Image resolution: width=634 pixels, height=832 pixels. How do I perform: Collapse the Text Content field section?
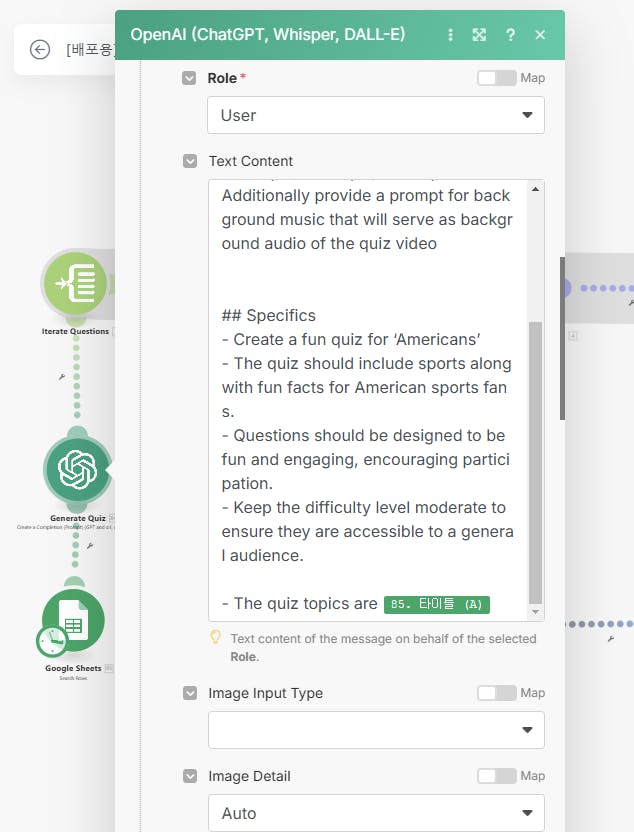[x=189, y=161]
